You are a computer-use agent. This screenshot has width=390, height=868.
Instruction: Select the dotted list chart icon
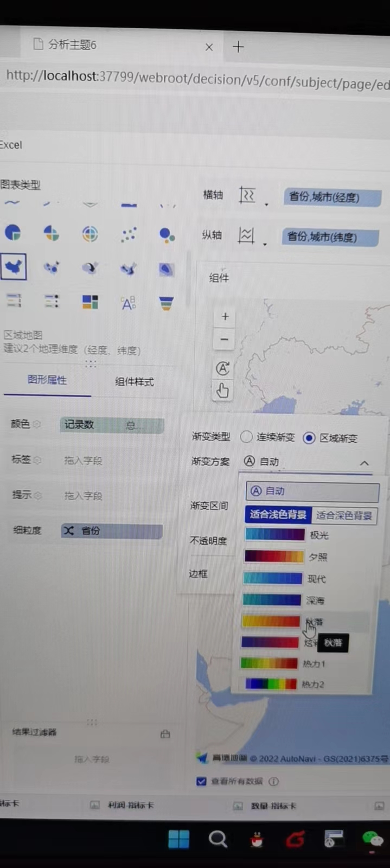(52, 301)
